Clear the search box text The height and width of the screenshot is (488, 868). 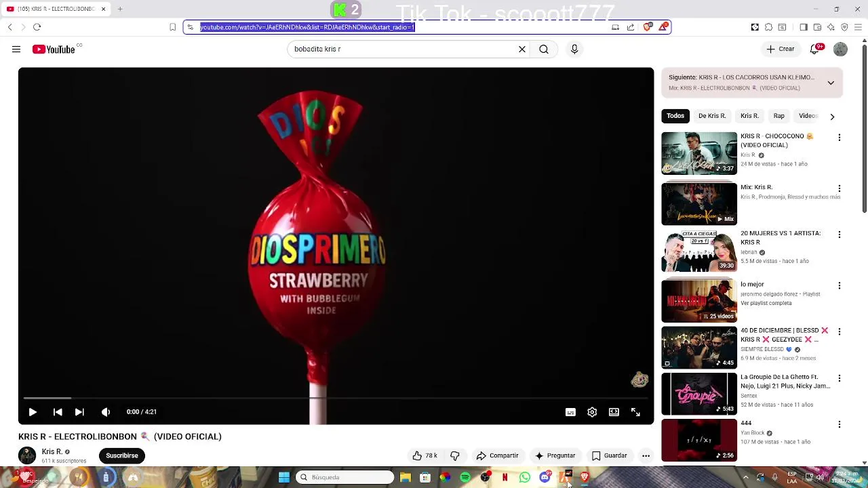click(522, 49)
